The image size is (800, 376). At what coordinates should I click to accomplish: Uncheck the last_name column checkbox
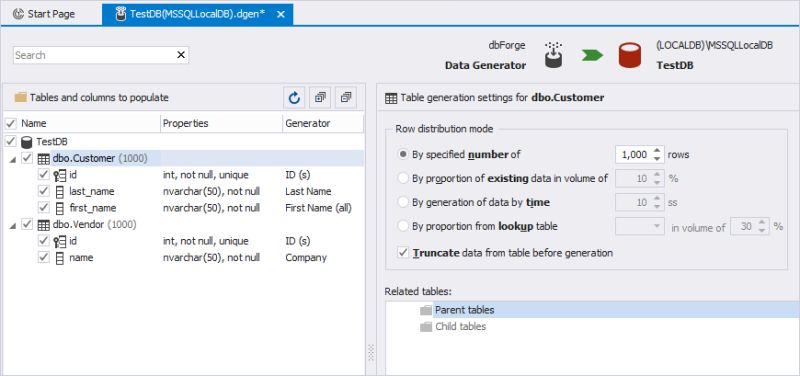tap(44, 191)
